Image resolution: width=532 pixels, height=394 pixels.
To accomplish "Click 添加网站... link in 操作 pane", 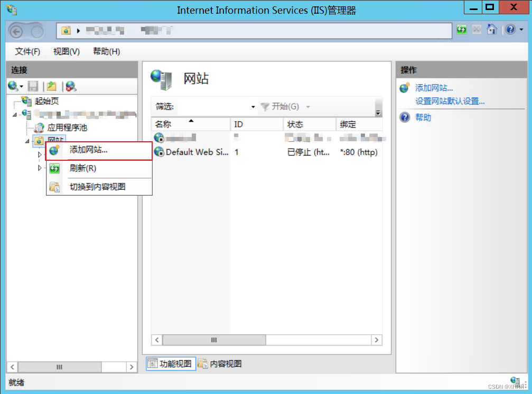I will 434,88.
